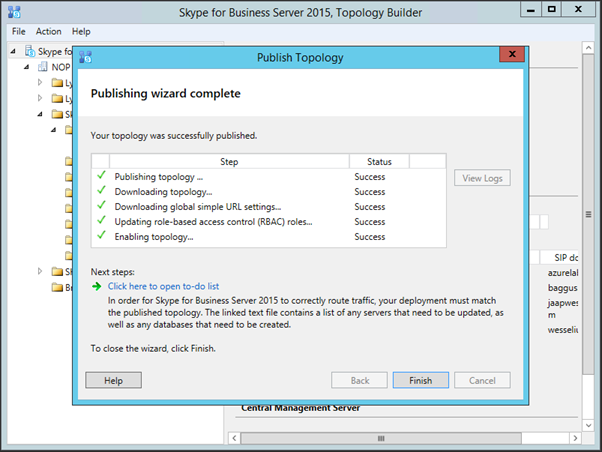Click the horizontal scrollbar at the bottom
602x452 pixels.
[400, 439]
